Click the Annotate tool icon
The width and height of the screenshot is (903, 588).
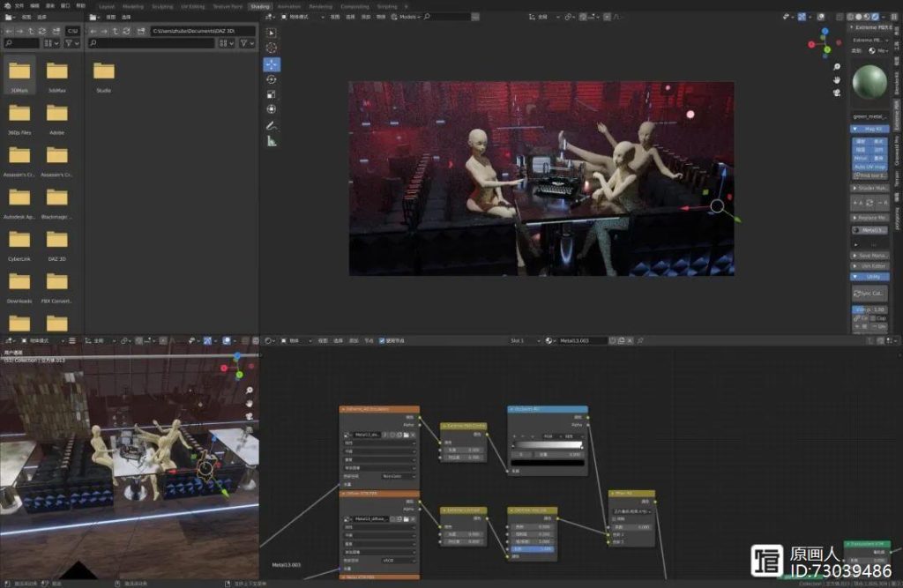click(272, 125)
